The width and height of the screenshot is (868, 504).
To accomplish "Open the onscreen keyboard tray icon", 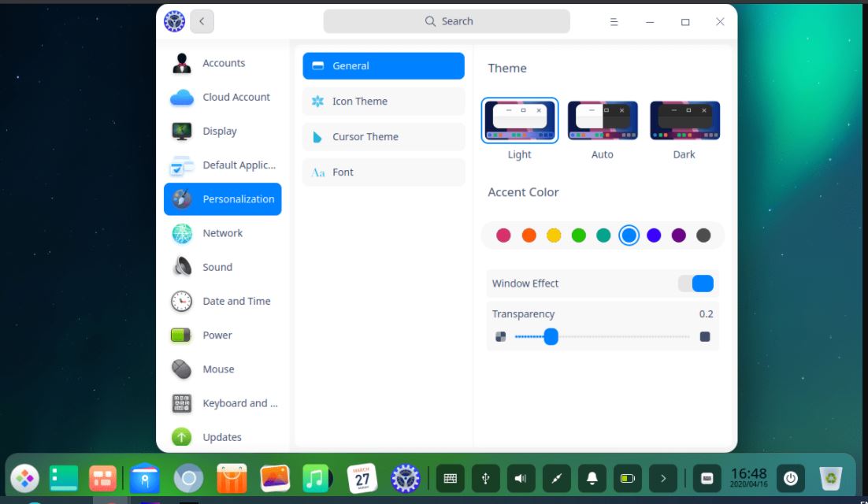I will (x=450, y=478).
